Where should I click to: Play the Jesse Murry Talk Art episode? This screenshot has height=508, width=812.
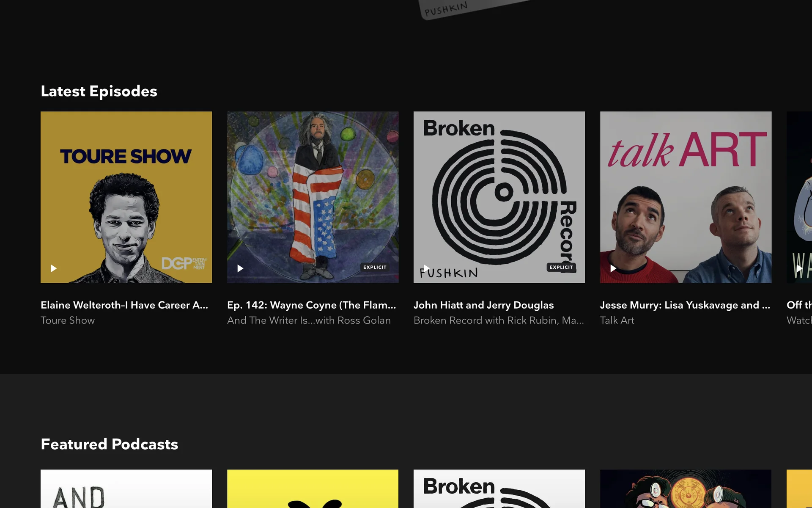coord(613,268)
